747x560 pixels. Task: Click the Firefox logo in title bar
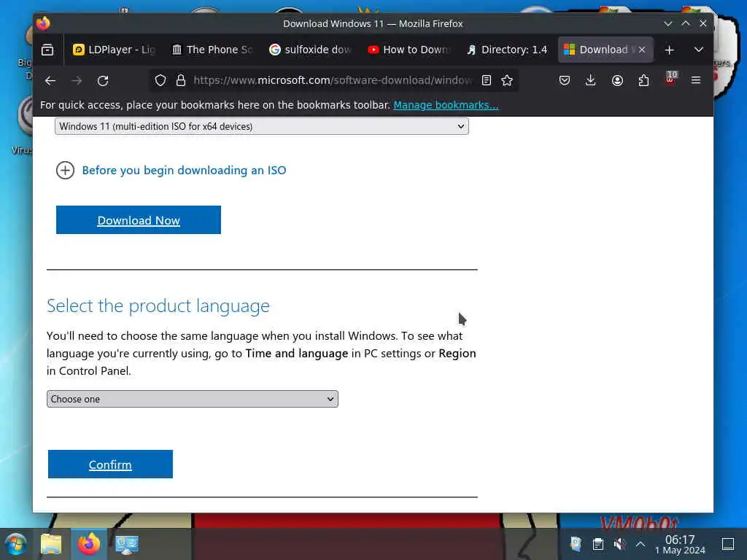point(43,23)
